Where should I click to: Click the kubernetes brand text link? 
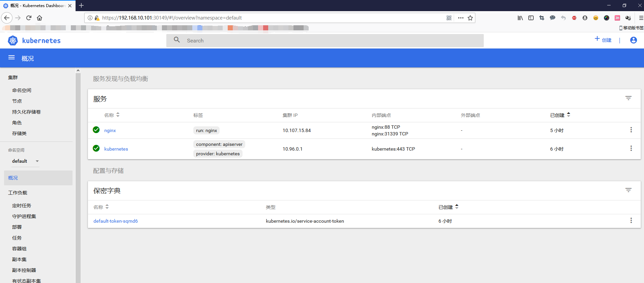(41, 40)
